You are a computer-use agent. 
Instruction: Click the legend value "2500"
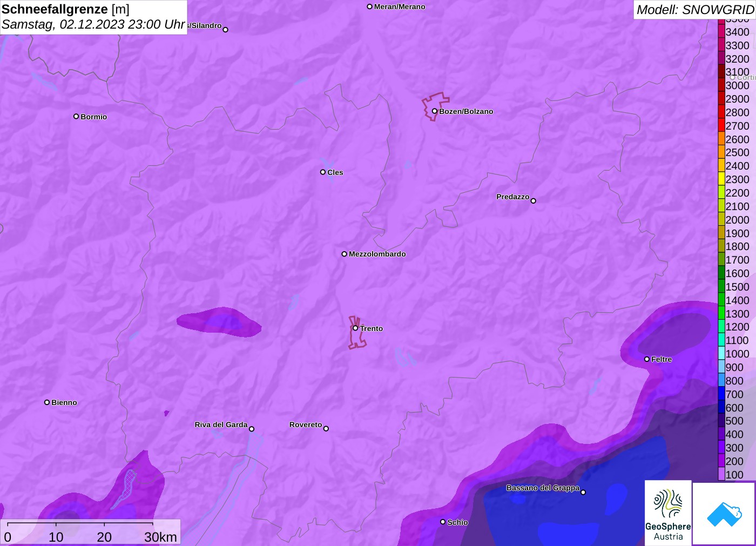[737, 152]
